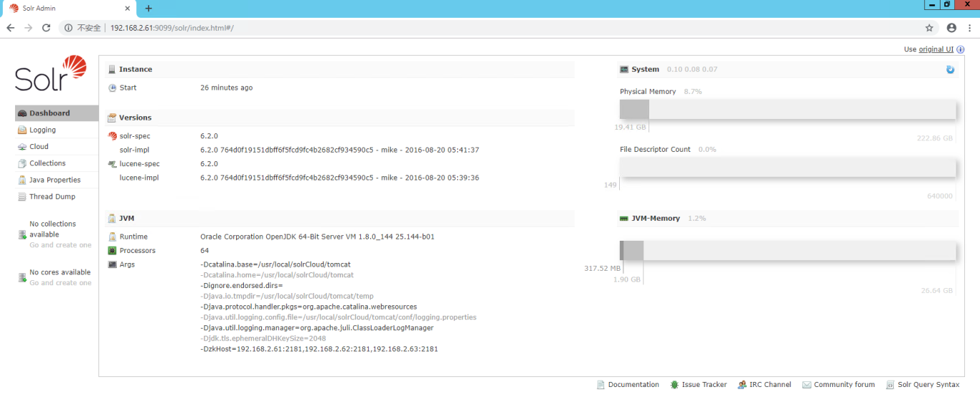Click the '19.41 GB' physical memory label
This screenshot has height=402, width=980.
point(630,128)
